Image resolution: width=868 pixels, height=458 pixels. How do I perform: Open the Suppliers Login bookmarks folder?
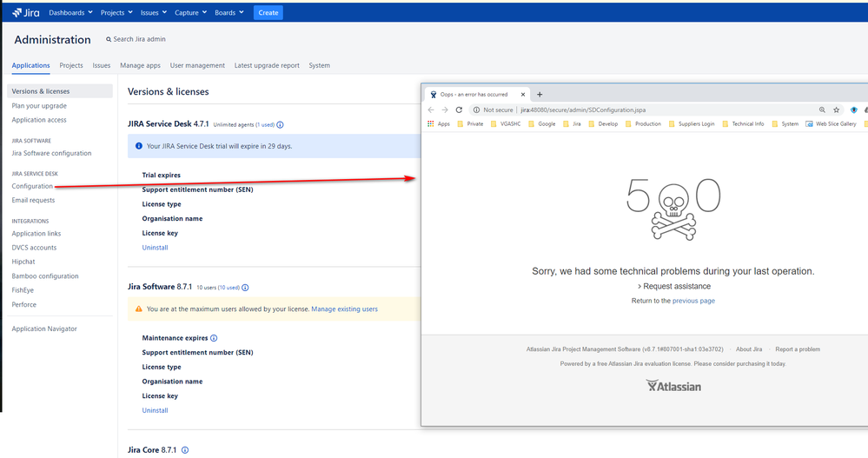click(x=692, y=124)
